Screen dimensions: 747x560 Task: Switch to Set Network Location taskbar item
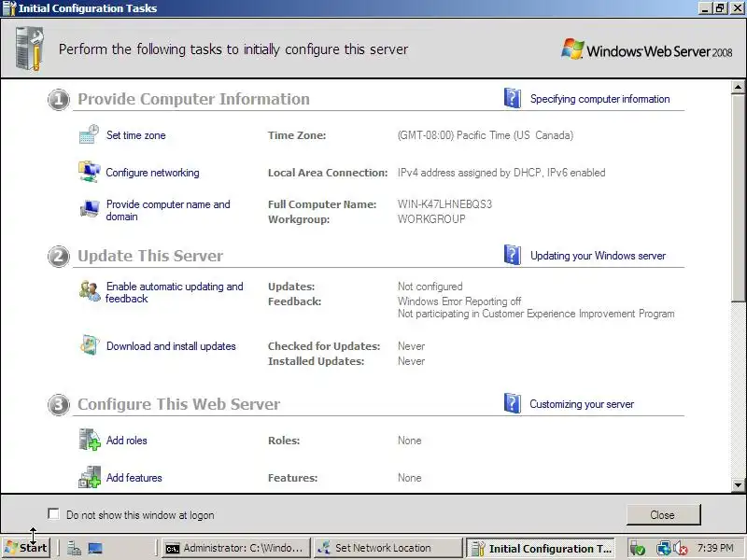point(388,548)
